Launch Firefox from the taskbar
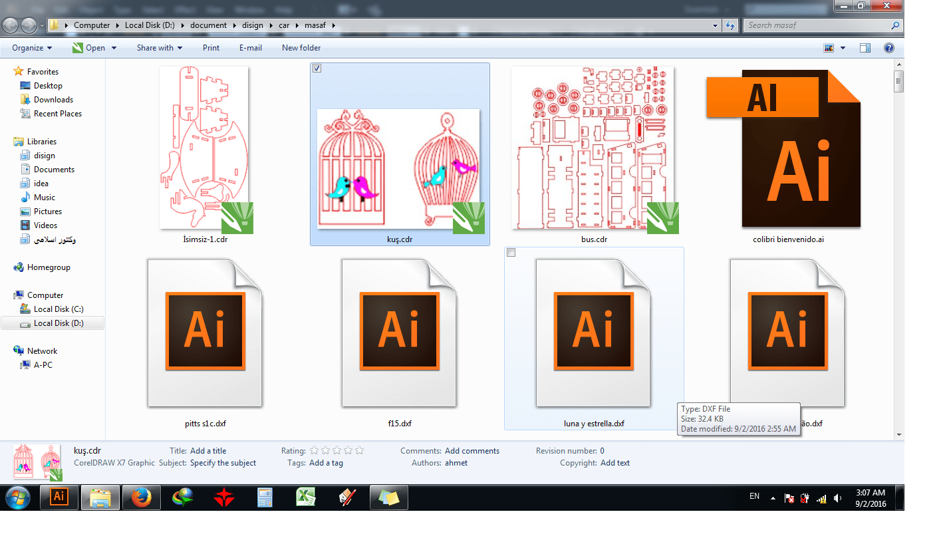Screen dimensions: 945x560 (141, 497)
